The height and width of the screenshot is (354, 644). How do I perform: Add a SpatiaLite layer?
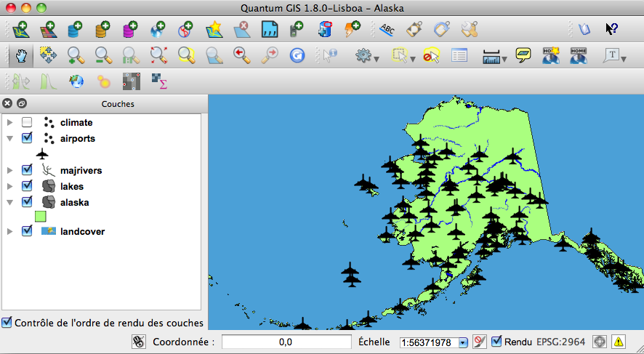[x=102, y=29]
